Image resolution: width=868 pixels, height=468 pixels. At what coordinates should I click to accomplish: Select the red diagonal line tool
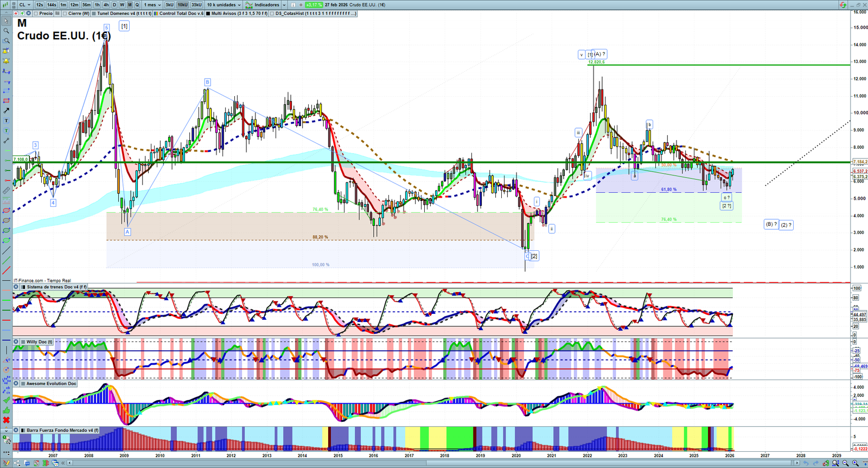6,270
